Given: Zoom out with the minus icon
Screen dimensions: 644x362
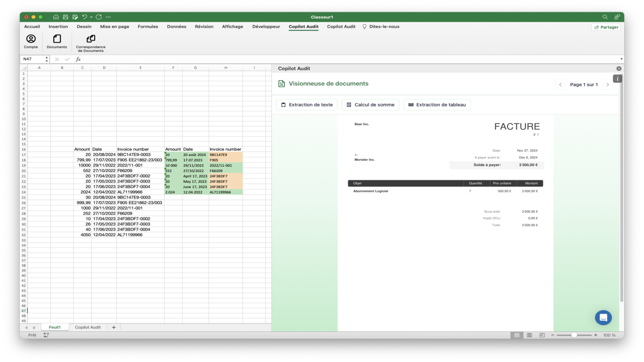Looking at the screenshot, I should pyautogui.click(x=553, y=335).
